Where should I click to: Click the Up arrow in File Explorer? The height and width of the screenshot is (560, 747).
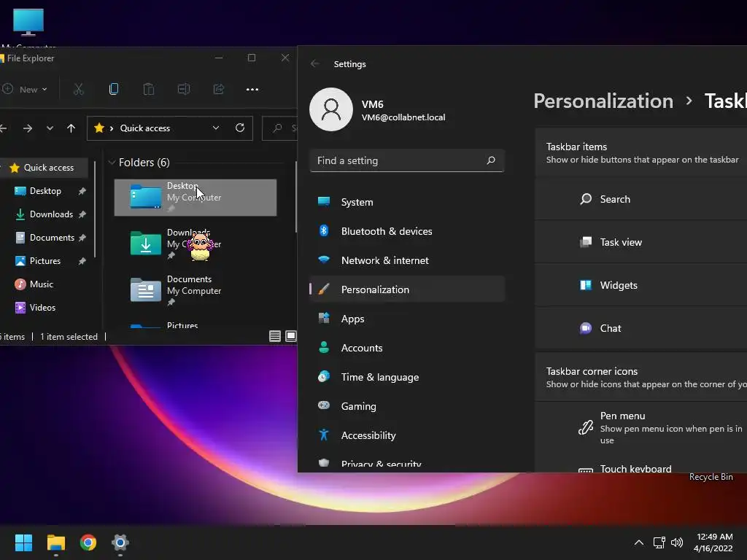click(x=71, y=128)
